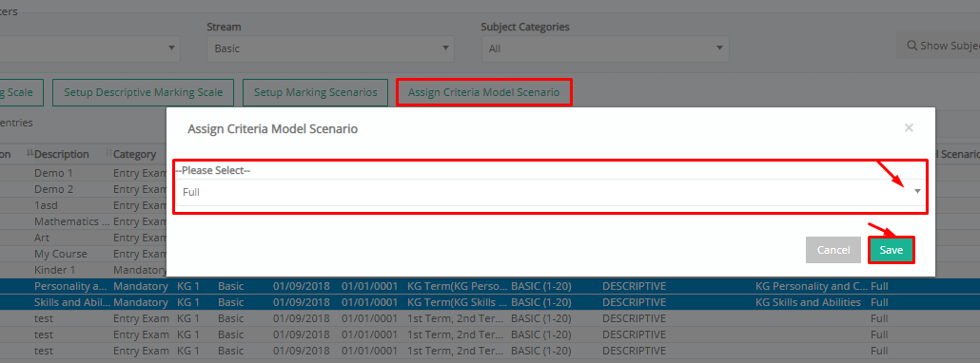980x363 pixels.
Task: Select the Personality row in the table
Action: pos(490,286)
